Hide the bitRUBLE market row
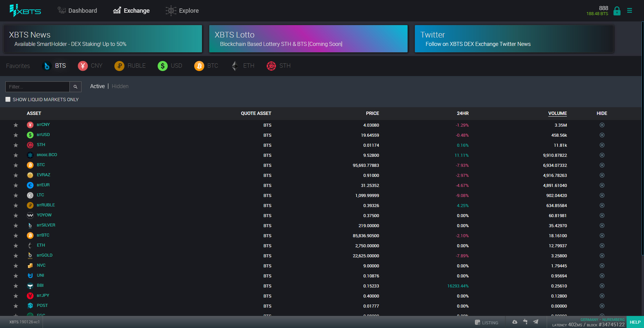The image size is (644, 328). click(x=602, y=205)
